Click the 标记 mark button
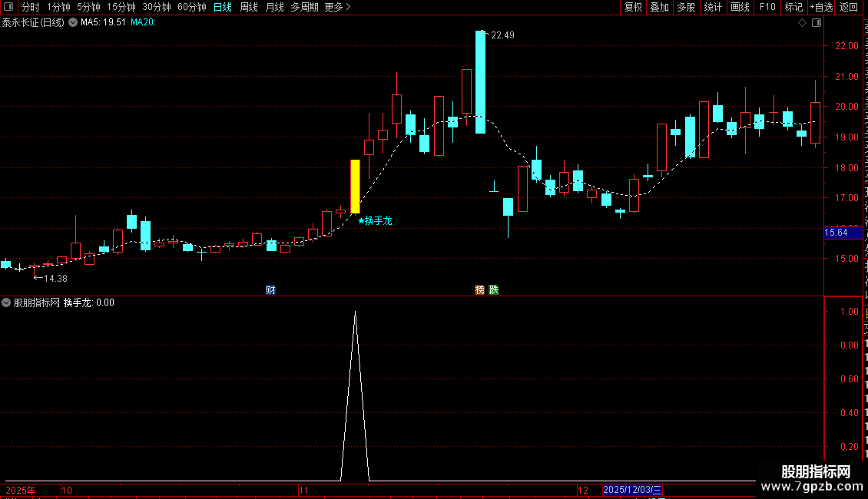 (793, 7)
